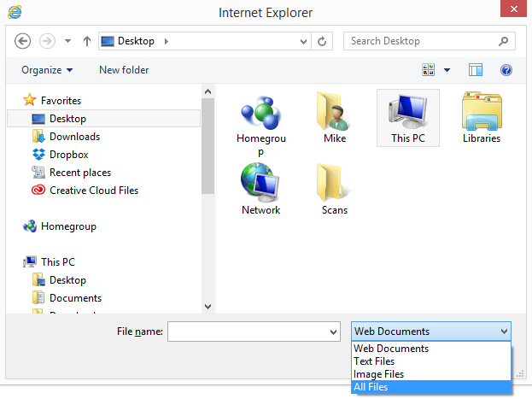Viewport: 532px width, 399px height.
Task: Expand the change view options arrow
Action: point(447,70)
